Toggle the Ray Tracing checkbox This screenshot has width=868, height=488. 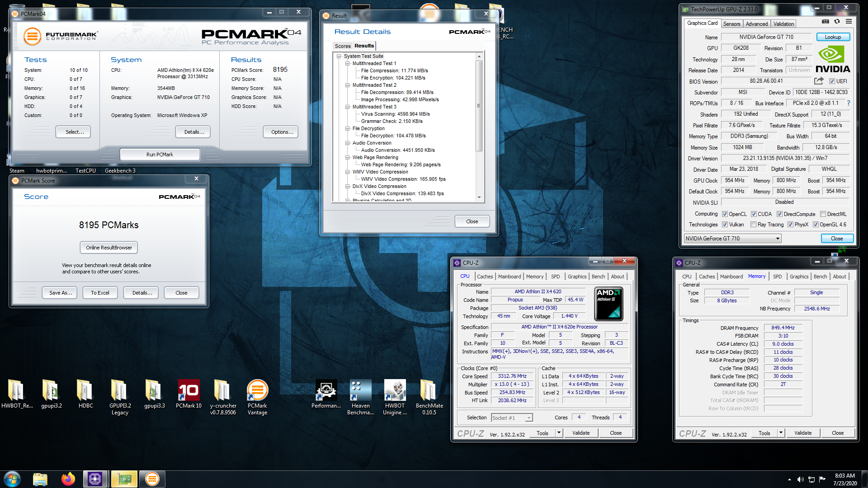point(753,225)
